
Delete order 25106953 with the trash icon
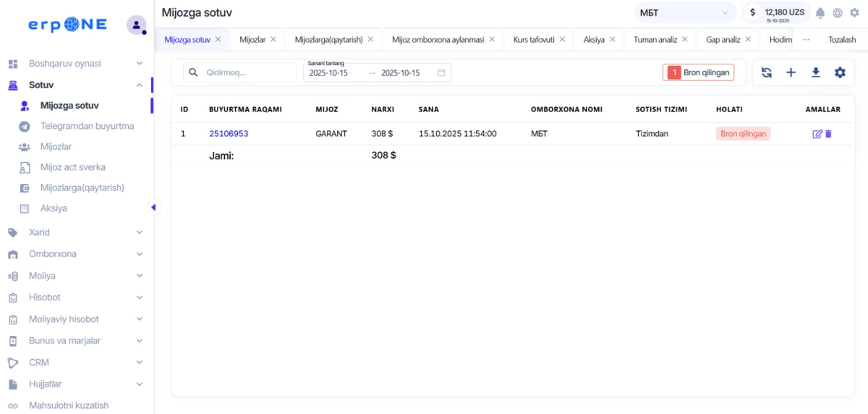point(829,134)
